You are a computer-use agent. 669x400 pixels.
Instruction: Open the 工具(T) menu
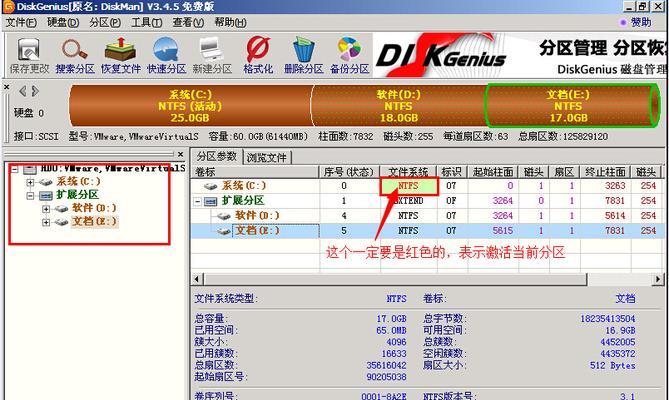coord(147,23)
